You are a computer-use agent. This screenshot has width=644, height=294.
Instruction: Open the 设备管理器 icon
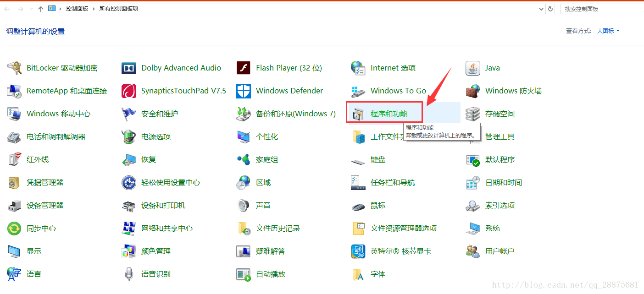[x=14, y=205]
